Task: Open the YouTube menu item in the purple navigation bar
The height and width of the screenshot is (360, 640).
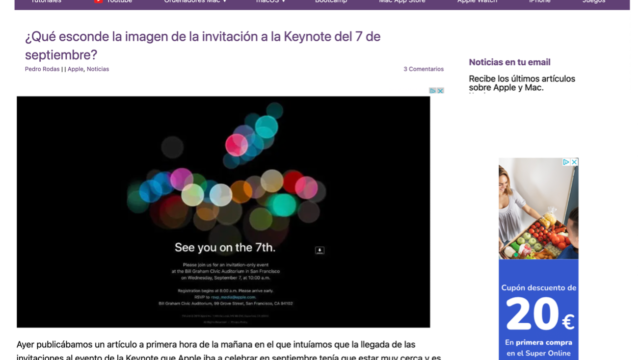Action: (113, 2)
